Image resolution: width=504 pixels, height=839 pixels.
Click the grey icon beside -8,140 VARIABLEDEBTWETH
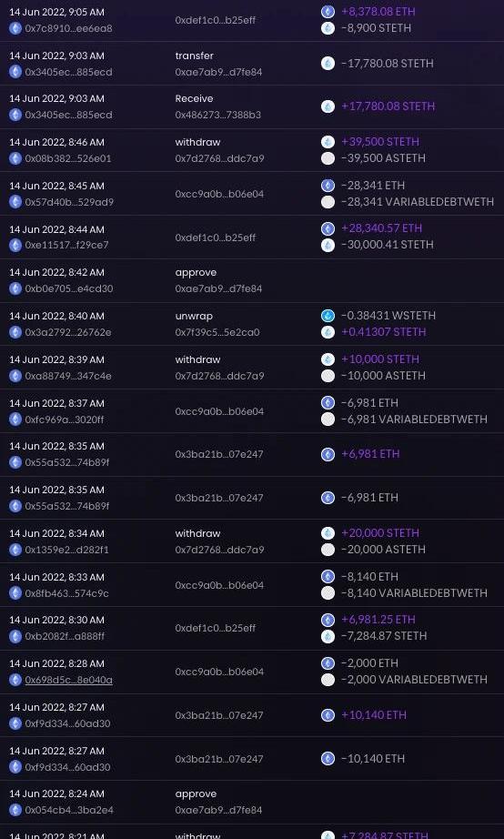tap(328, 593)
